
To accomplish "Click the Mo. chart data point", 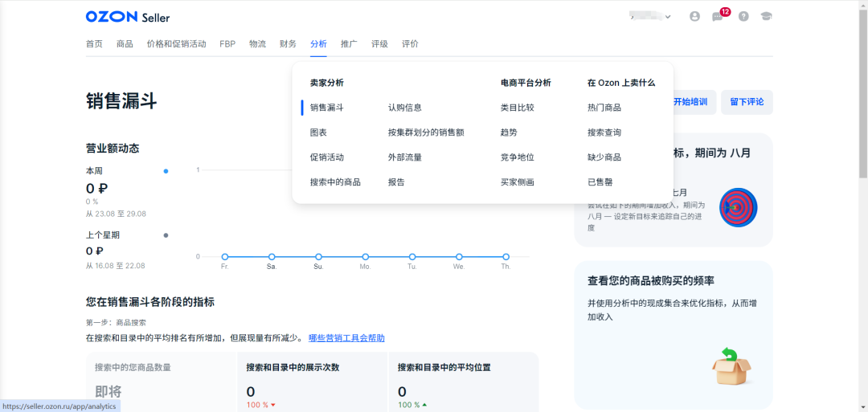I will (x=366, y=257).
